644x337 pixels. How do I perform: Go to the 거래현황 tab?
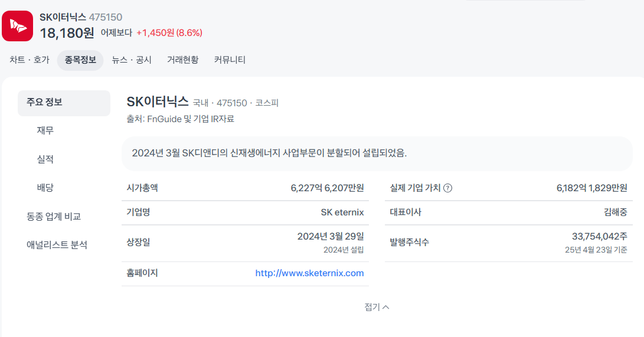183,60
